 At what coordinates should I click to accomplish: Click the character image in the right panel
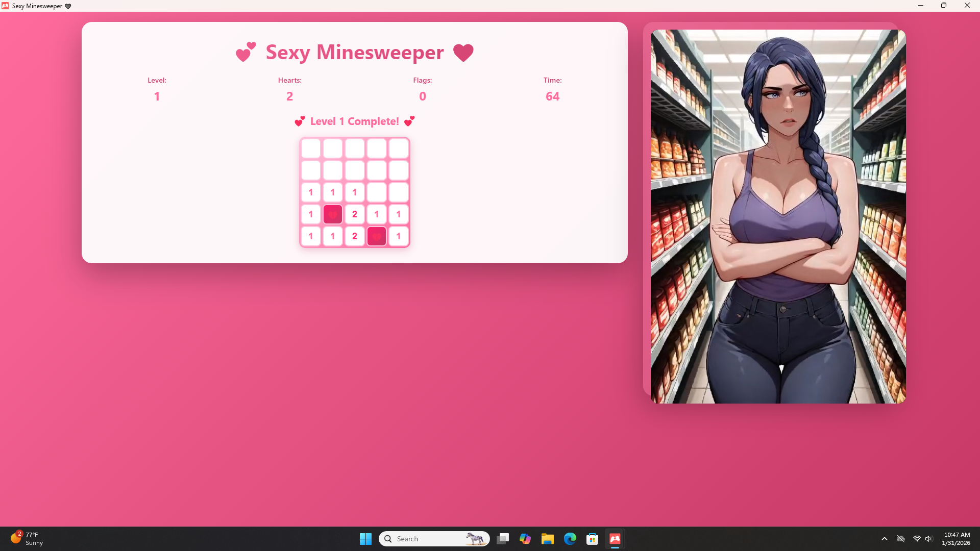click(778, 216)
